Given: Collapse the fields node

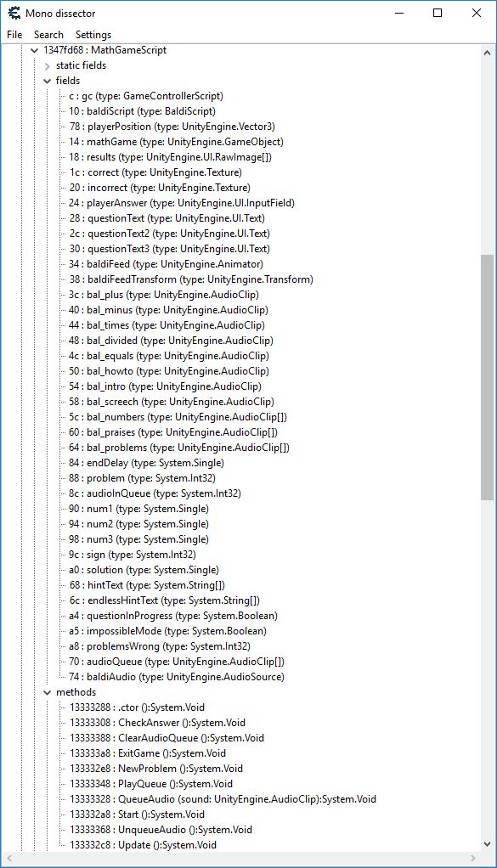Looking at the screenshot, I should pos(47,81).
